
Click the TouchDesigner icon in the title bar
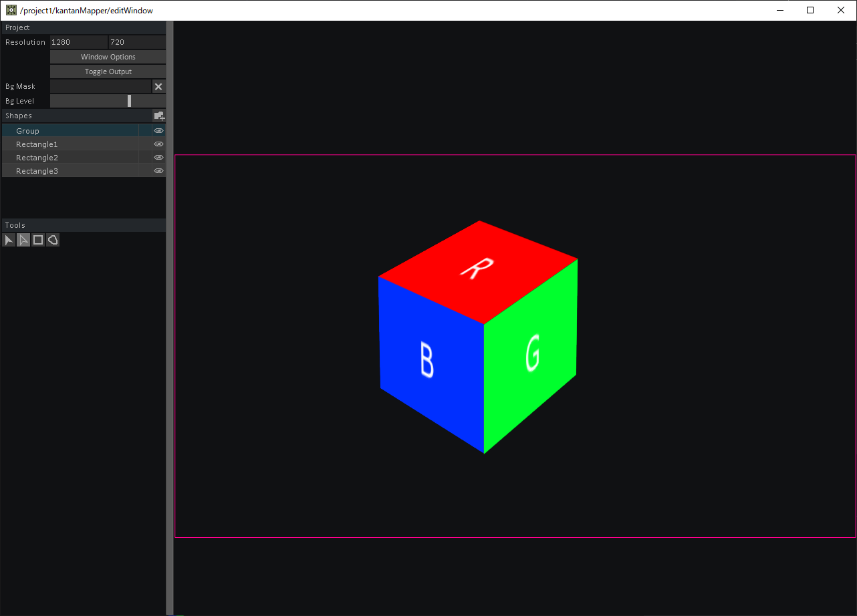9,10
